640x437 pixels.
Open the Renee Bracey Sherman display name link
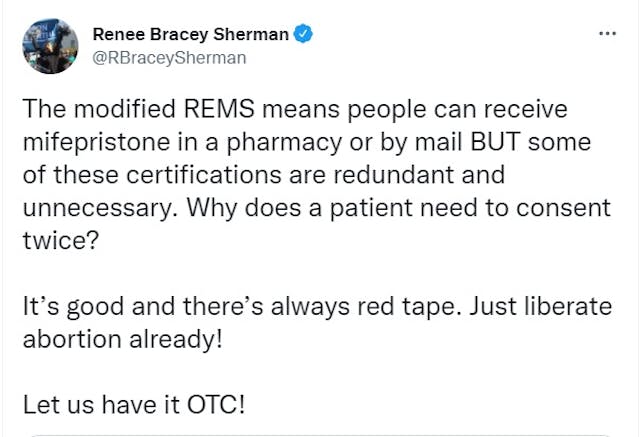point(190,34)
